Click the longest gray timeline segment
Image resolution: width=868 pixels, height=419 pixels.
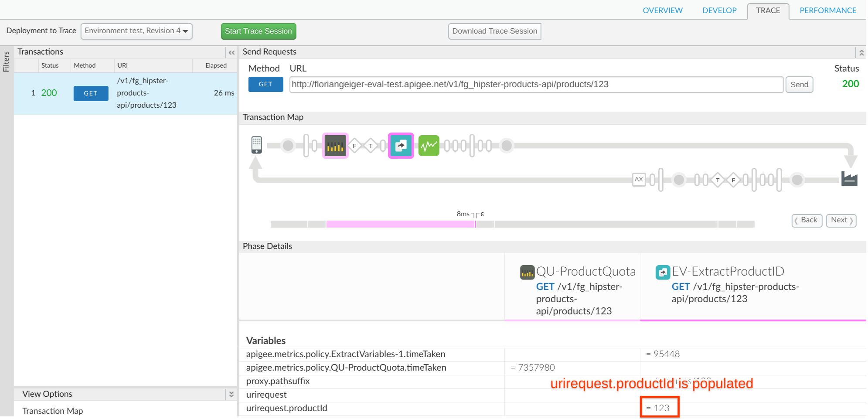[x=606, y=224]
